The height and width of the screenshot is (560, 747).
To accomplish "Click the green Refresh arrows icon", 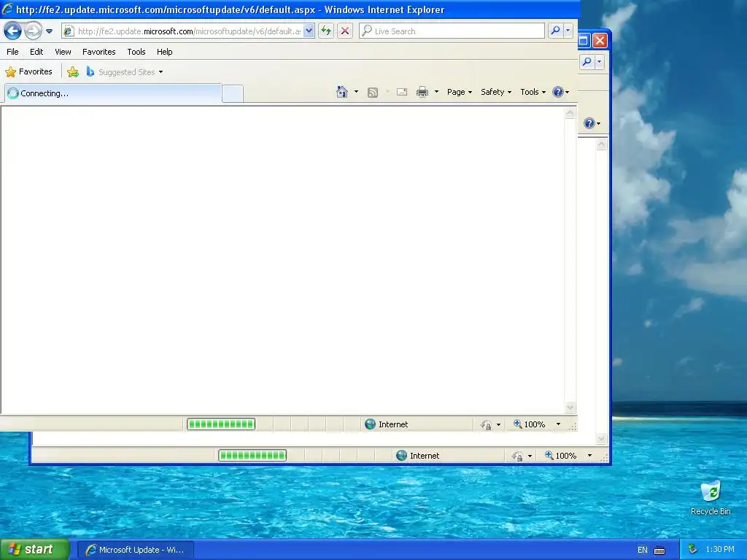I will click(326, 31).
